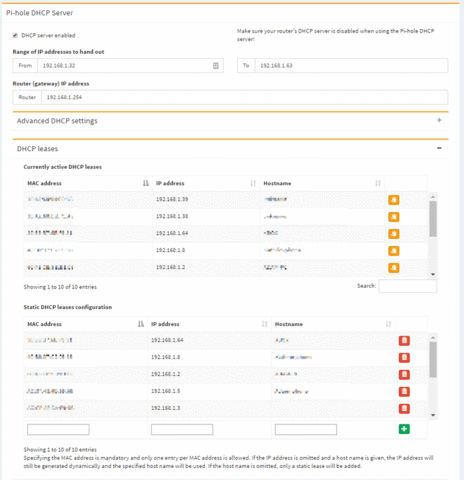Click green plus to add static lease

(x=404, y=429)
